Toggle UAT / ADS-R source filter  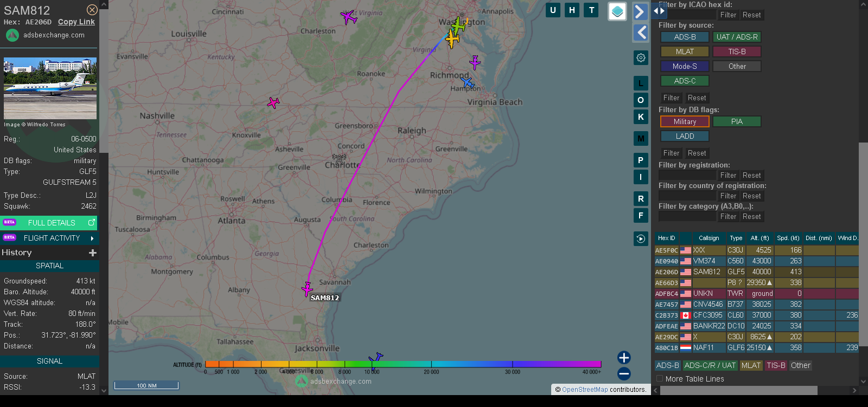pos(737,37)
